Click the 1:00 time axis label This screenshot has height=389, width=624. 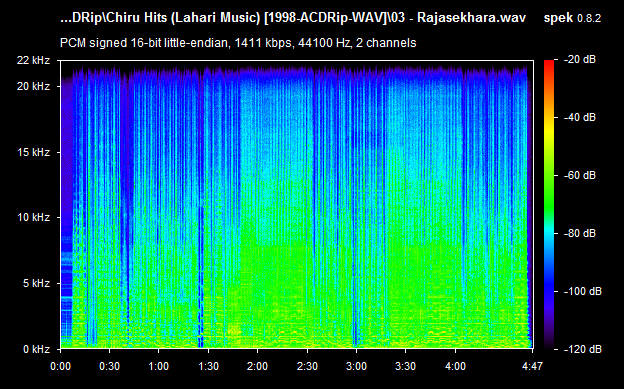158,366
